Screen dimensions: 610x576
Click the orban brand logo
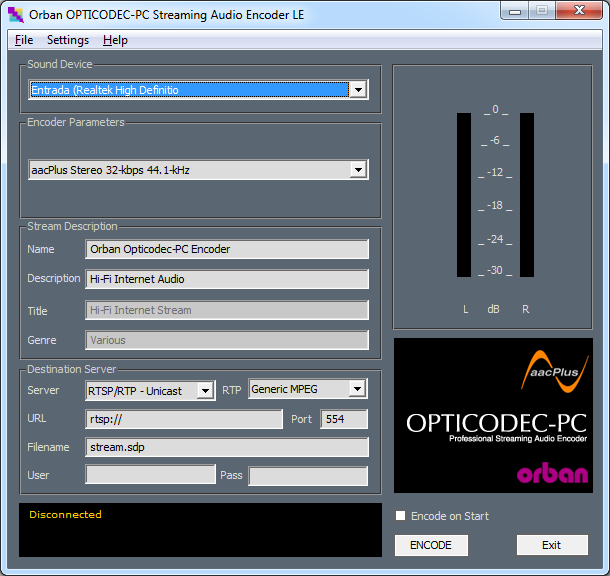tap(552, 473)
